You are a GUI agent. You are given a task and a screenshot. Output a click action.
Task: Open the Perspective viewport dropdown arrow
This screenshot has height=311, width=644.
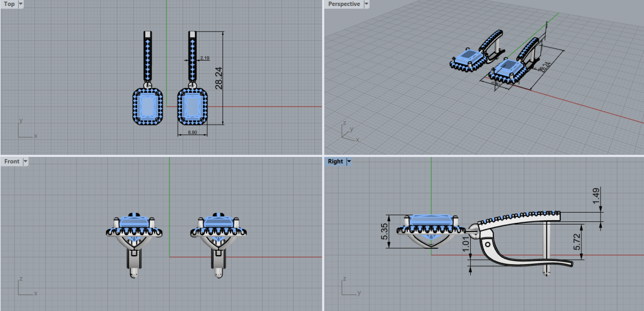pos(367,4)
